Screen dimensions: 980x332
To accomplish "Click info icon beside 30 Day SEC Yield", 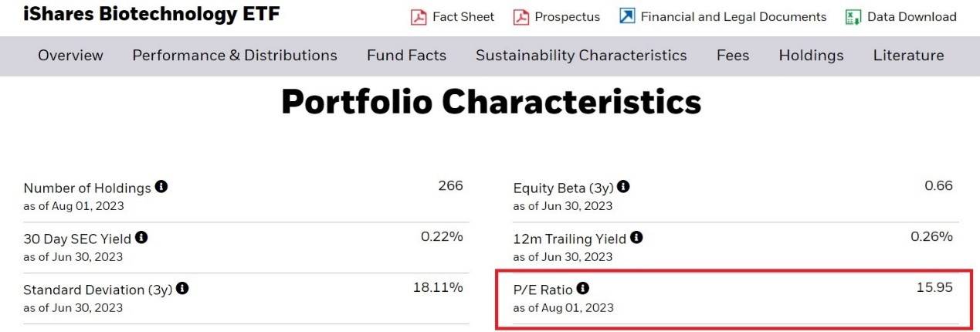I will [x=141, y=238].
